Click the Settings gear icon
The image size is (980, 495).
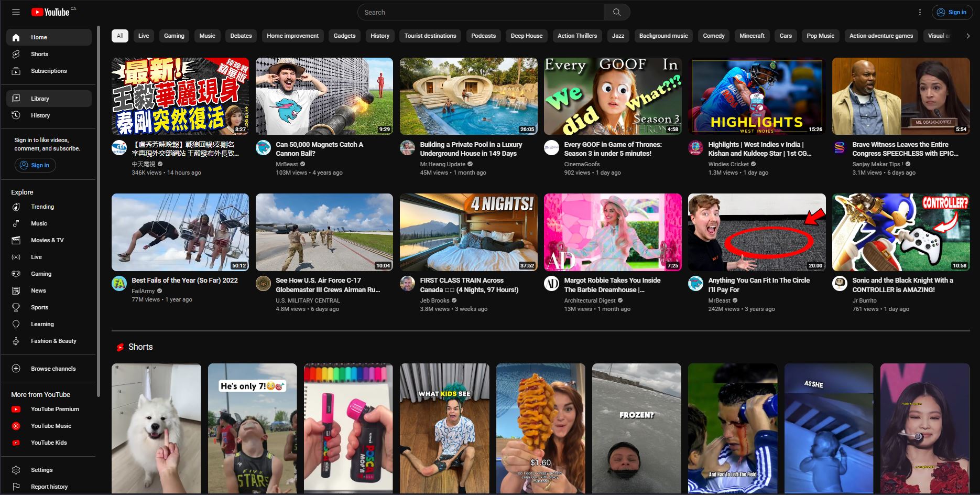tap(16, 470)
